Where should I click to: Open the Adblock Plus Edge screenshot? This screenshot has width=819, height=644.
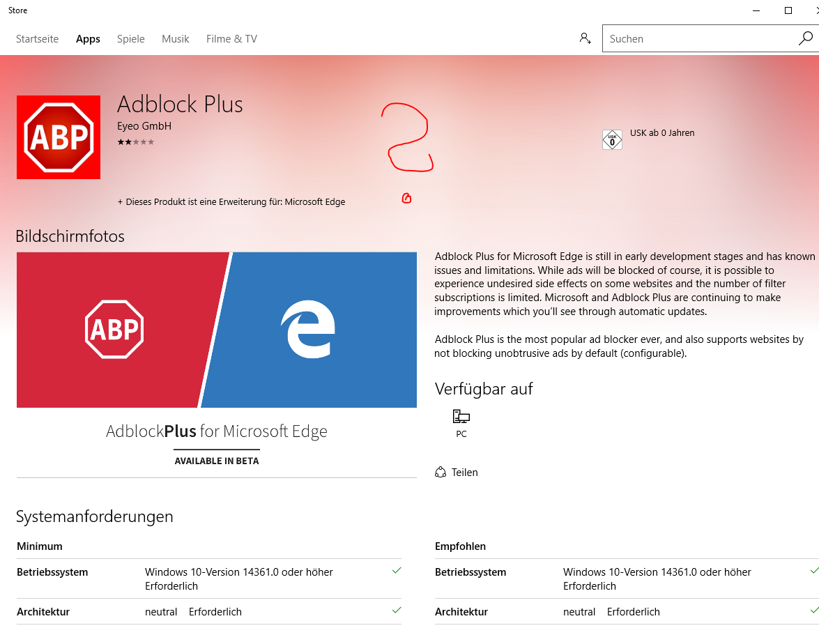(217, 365)
